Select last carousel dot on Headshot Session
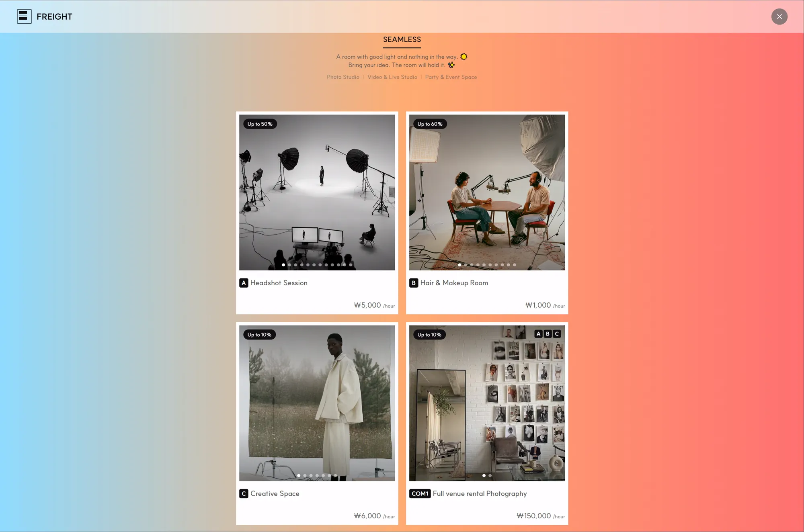Screen dimensions: 804x532 click(351, 265)
